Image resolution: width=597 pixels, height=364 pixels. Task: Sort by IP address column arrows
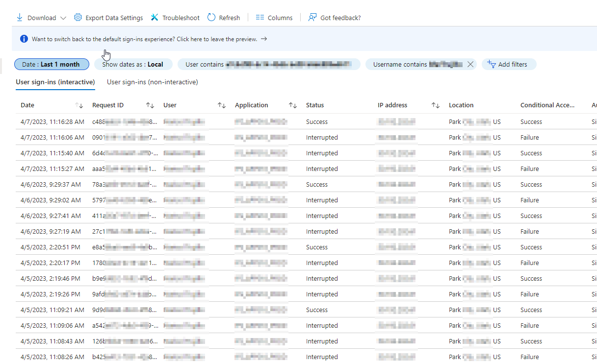436,105
